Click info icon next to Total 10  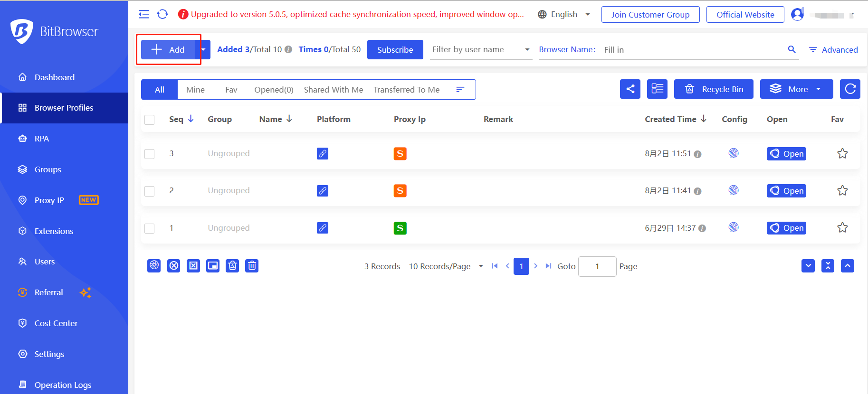(288, 49)
